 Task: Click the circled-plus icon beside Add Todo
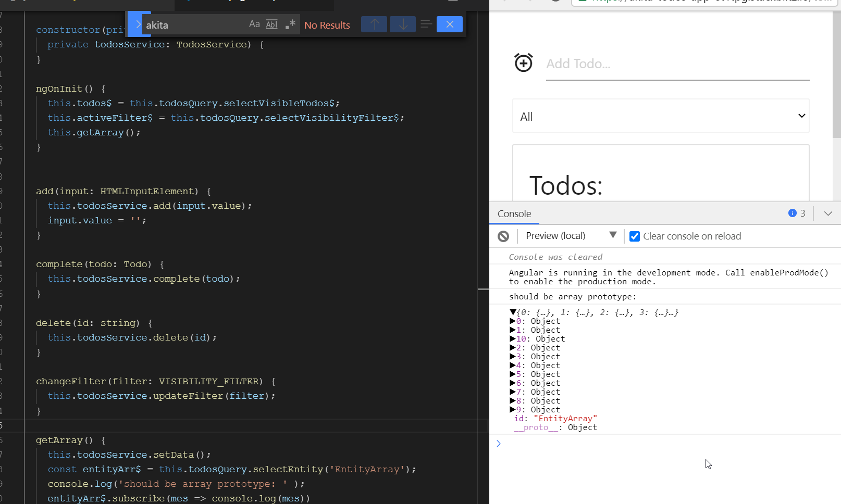523,62
